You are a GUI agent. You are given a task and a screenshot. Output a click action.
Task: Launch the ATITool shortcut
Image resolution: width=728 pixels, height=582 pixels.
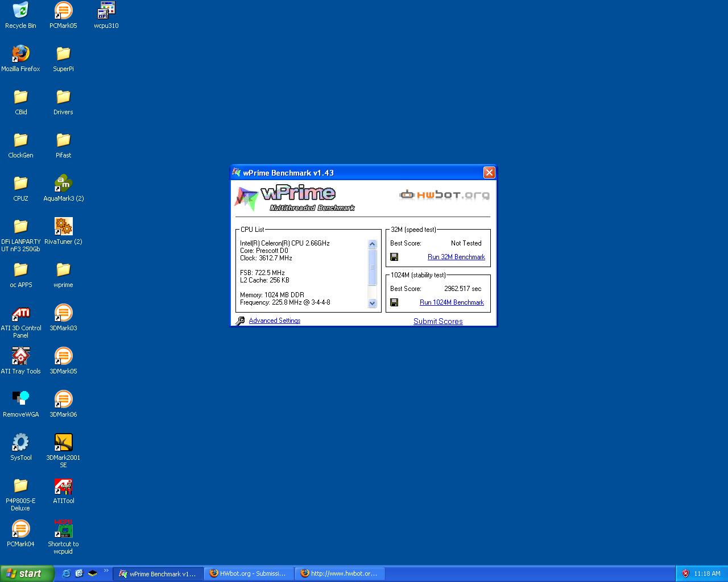63,491
